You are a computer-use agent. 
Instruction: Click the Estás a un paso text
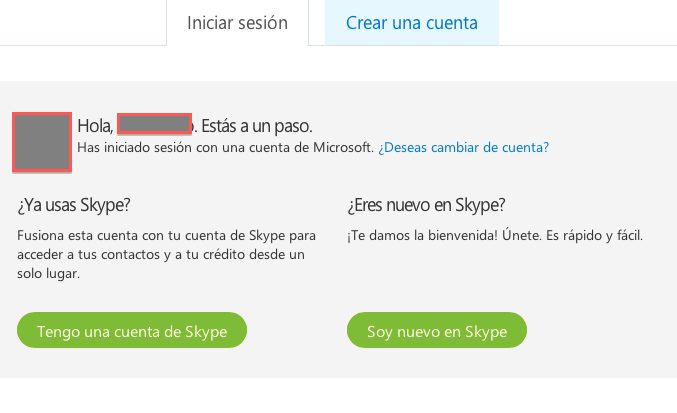pos(255,126)
